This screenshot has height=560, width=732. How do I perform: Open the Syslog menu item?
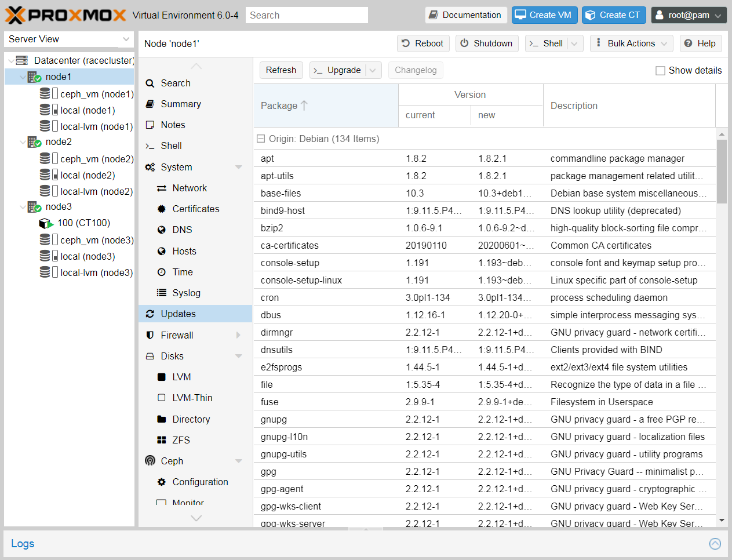click(195, 293)
